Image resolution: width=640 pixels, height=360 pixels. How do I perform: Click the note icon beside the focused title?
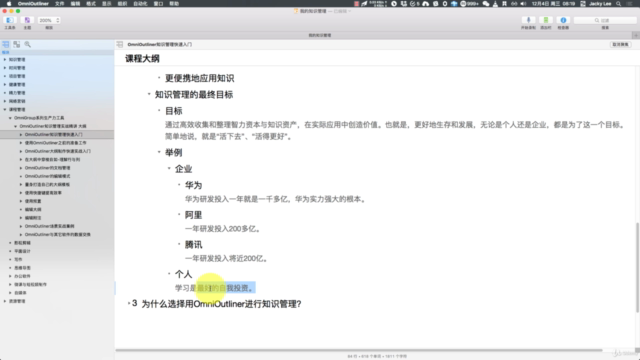pos(120,44)
